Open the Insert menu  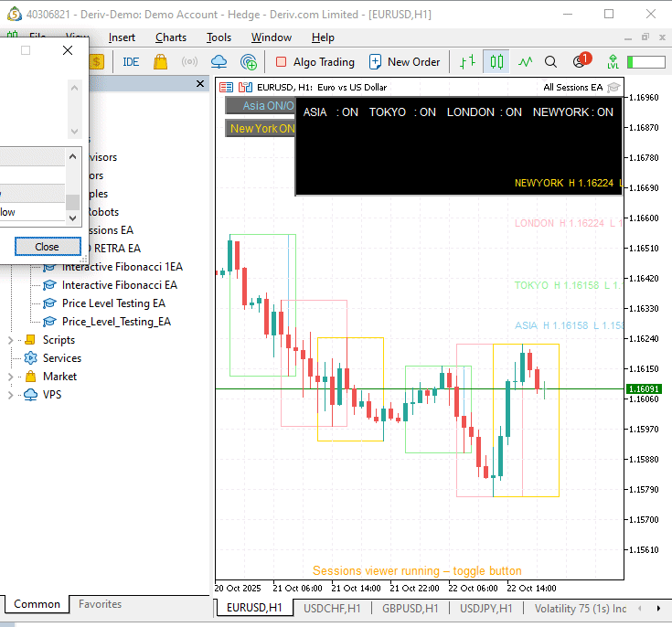(x=122, y=37)
